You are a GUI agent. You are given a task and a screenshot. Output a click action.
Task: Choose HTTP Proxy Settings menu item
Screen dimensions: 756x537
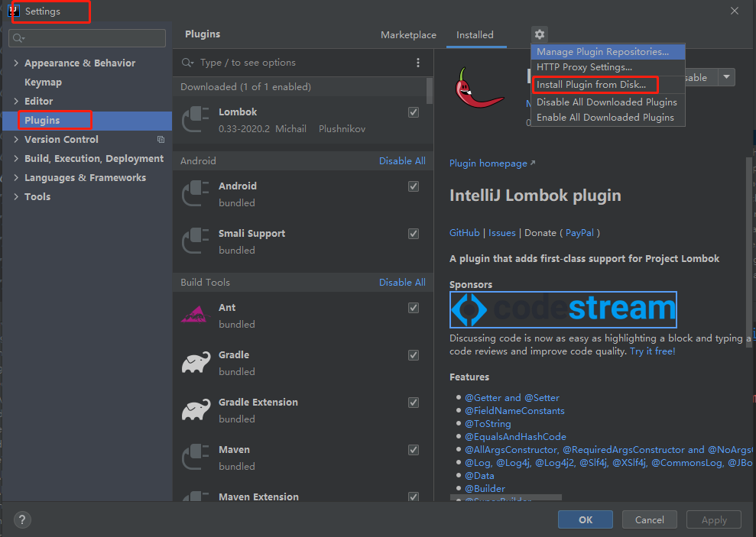[608, 67]
